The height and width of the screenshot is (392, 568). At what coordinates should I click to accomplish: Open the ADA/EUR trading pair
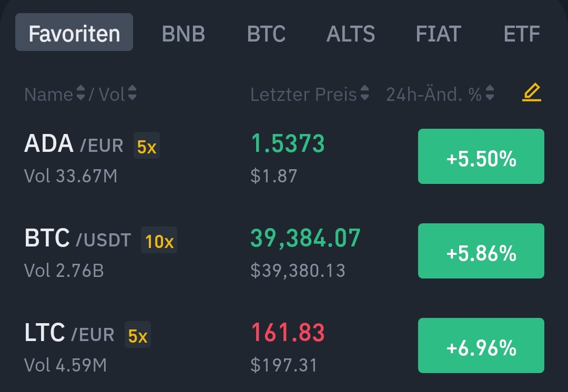(x=74, y=145)
